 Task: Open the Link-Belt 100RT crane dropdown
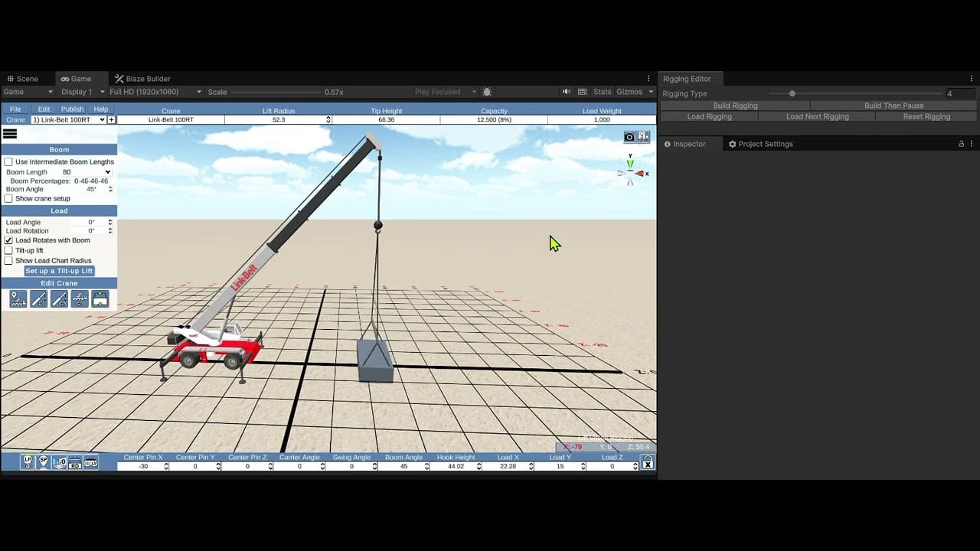(x=68, y=120)
